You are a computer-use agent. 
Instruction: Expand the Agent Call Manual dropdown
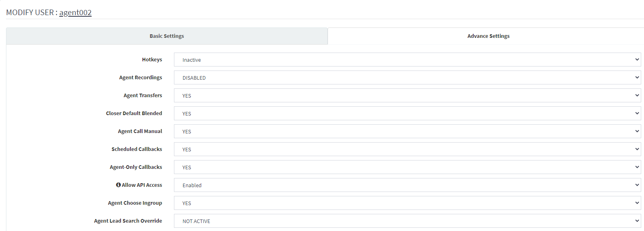(407, 131)
